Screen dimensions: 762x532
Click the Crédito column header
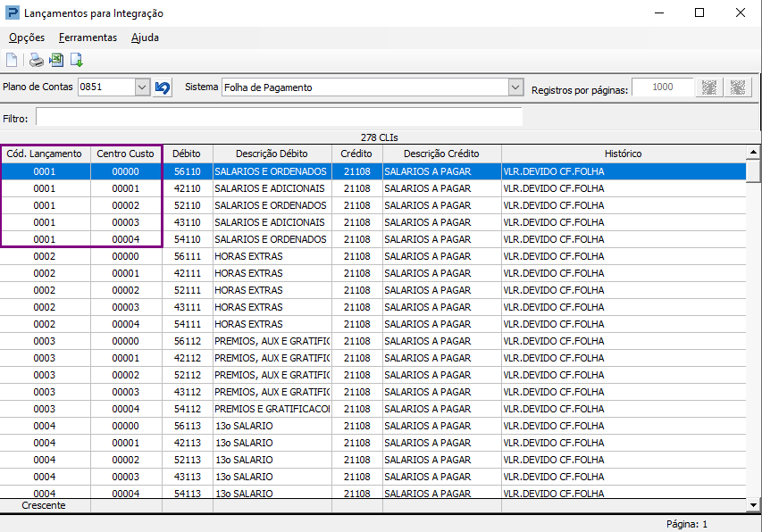(356, 154)
